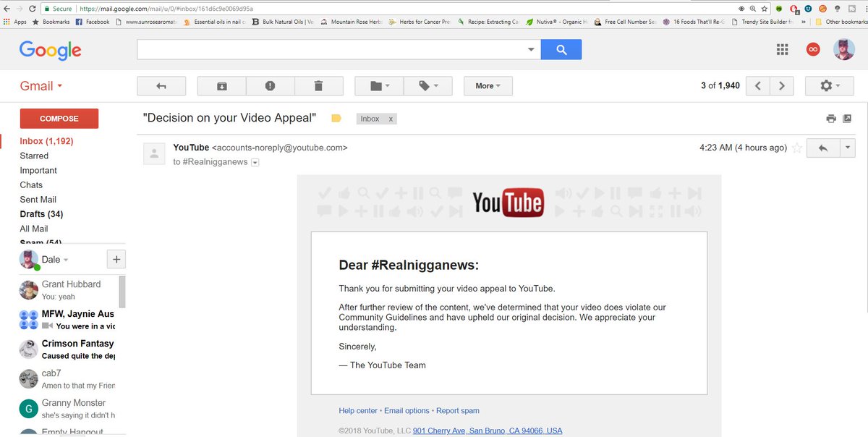
Task: Open the red notifications icon
Action: [813, 49]
